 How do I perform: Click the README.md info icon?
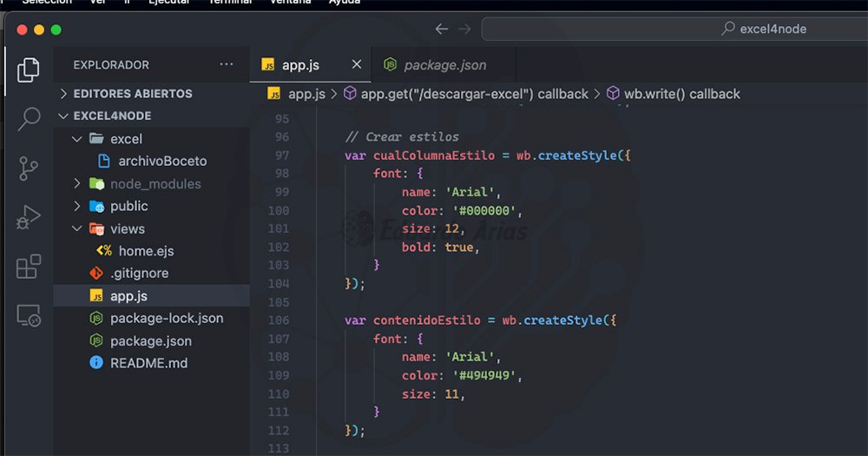click(96, 362)
